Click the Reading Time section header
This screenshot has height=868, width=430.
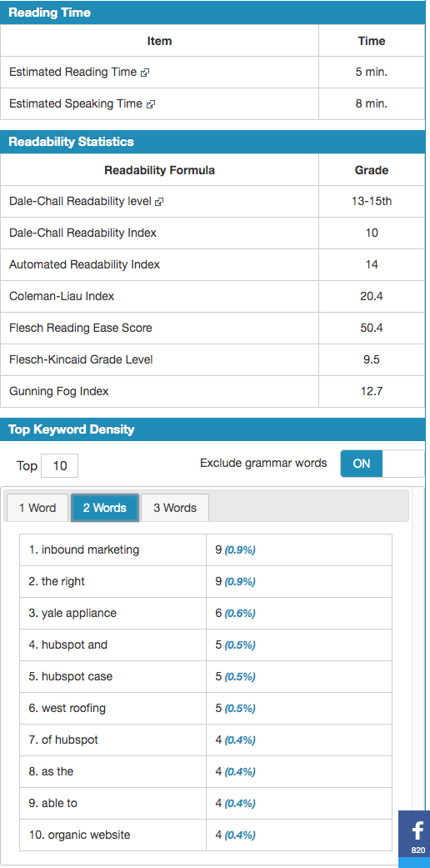tap(212, 13)
